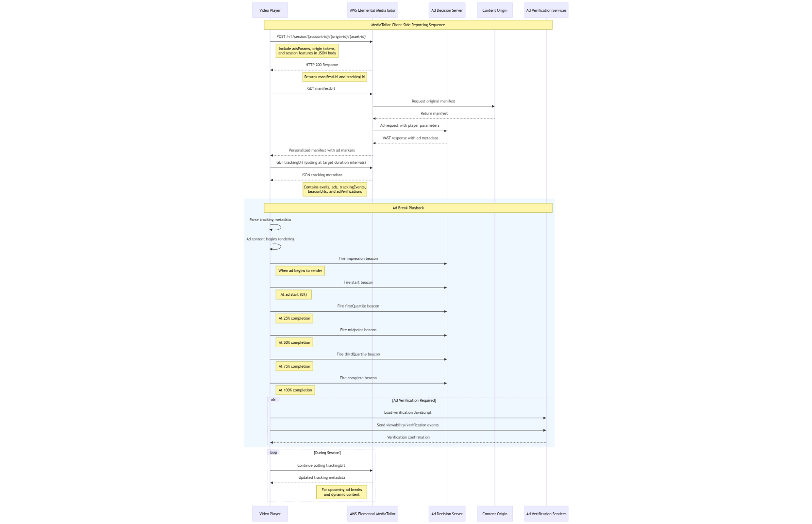
Task: Click the alt frame label
Action: pos(273,400)
